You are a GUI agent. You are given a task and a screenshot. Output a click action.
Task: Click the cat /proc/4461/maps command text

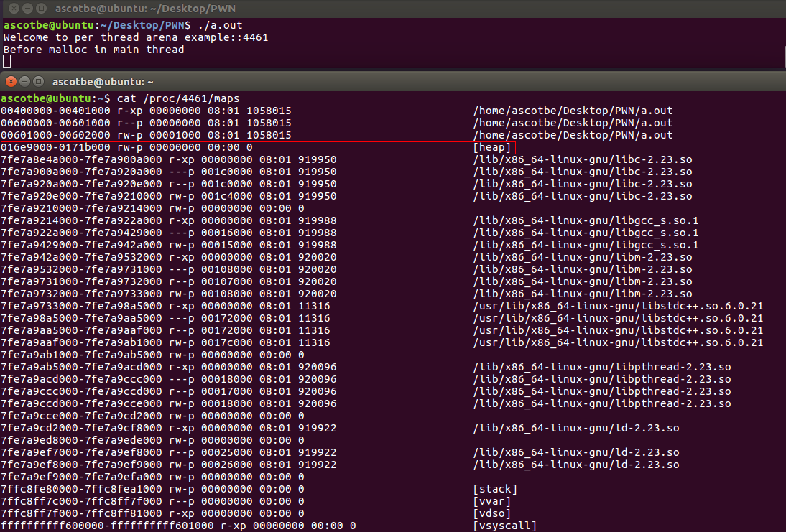pyautogui.click(x=178, y=98)
